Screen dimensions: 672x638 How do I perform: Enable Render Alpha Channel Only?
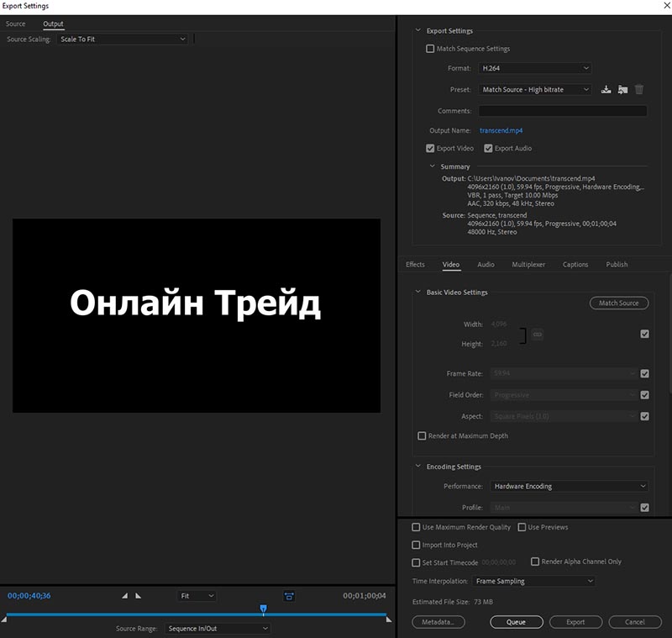[x=535, y=562]
